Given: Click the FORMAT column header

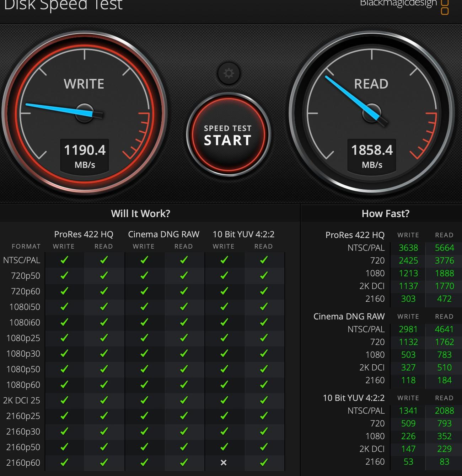Looking at the screenshot, I should tap(26, 246).
